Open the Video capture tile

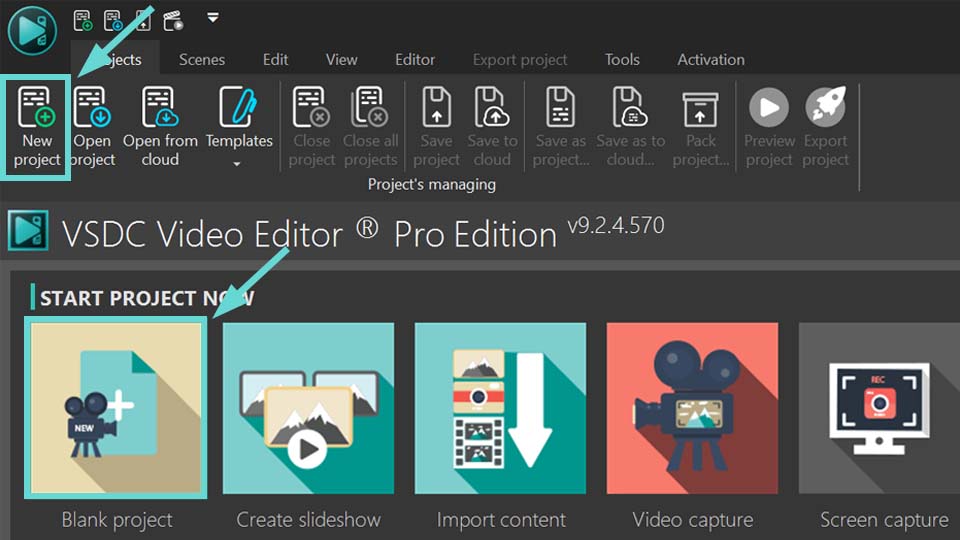[692, 408]
